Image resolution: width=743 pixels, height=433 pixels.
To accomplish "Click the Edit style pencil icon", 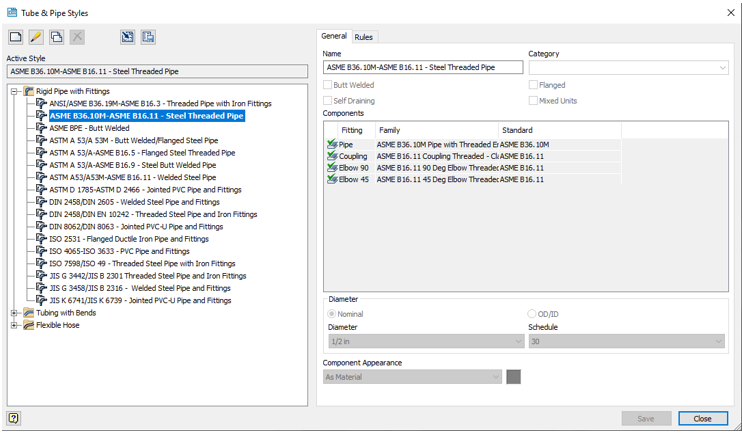I will (x=36, y=37).
